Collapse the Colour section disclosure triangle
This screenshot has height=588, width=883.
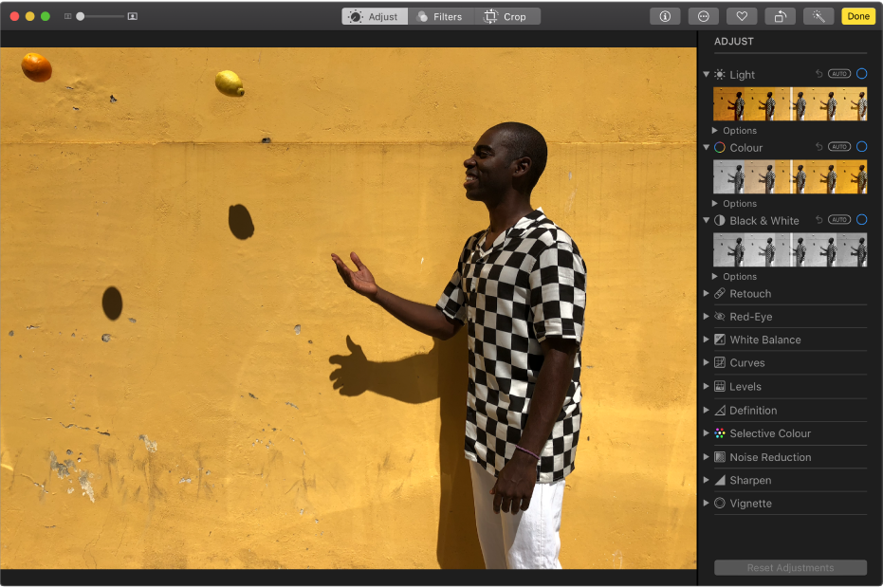coord(706,147)
